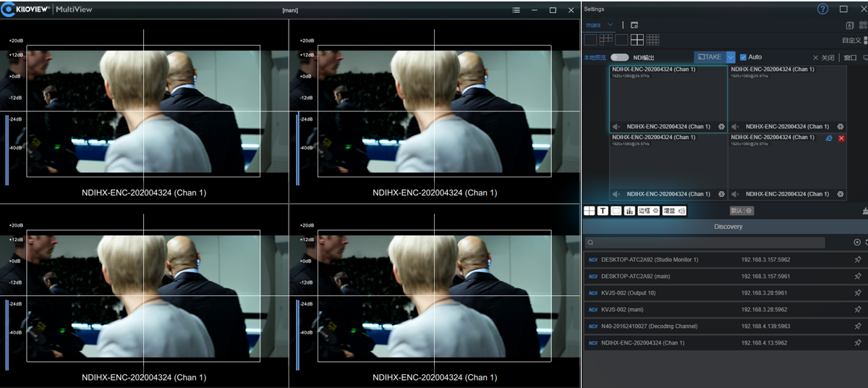The height and width of the screenshot is (388, 868).
Task: Pin KVJS-002 (mani) source
Action: tap(858, 309)
